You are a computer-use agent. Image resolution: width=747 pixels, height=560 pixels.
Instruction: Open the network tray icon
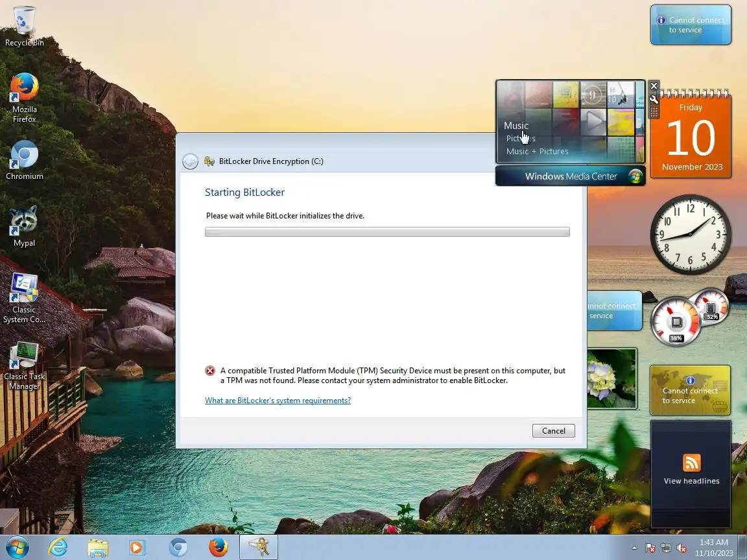tap(665, 548)
